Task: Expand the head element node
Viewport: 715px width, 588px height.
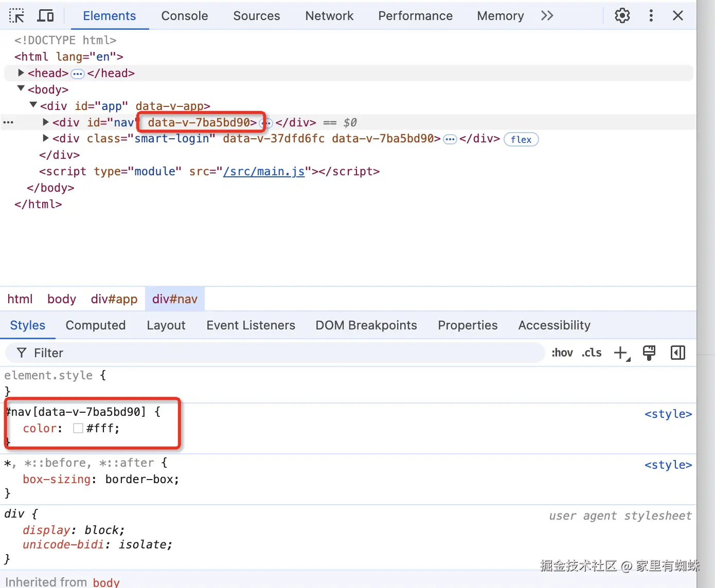Action: click(21, 73)
